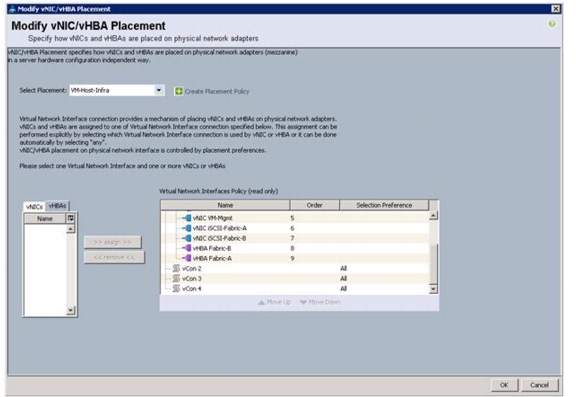
Task: Select the vHBA Fabric-A row
Action: [295, 258]
